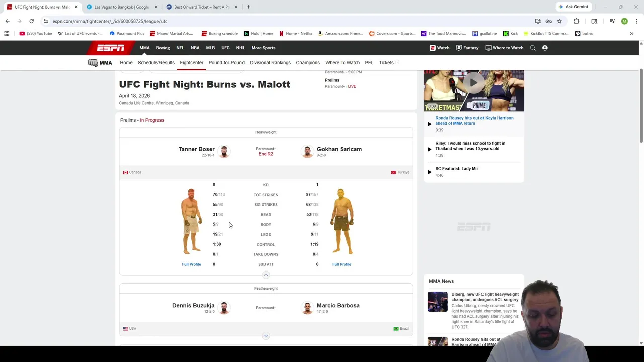Open Gokhan Saricam's Full Profile
This screenshot has height=362, width=644.
pos(342,264)
